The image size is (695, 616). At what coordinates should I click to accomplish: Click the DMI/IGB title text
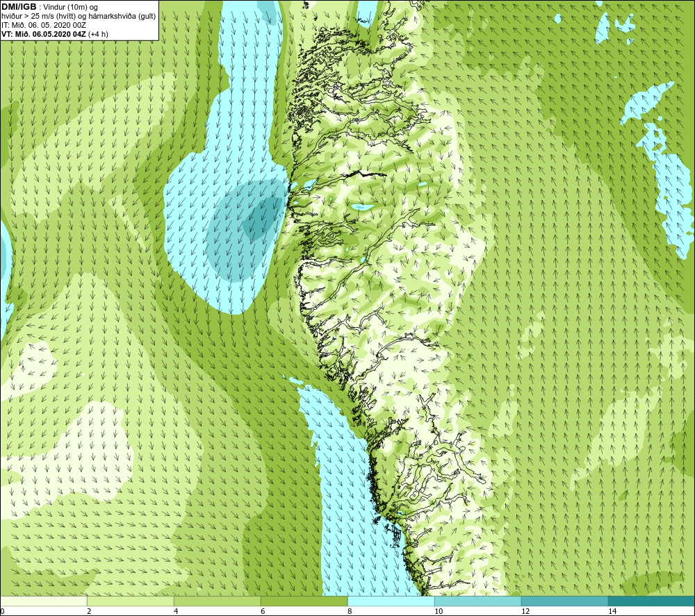point(19,7)
